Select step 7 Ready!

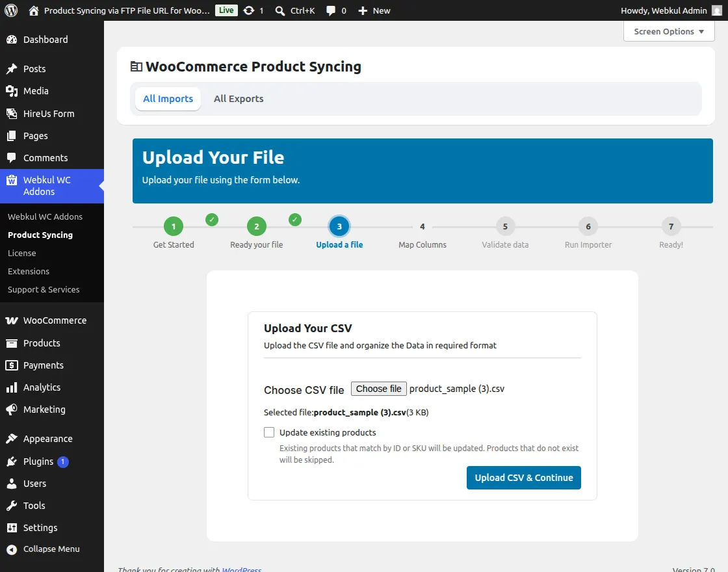point(671,227)
